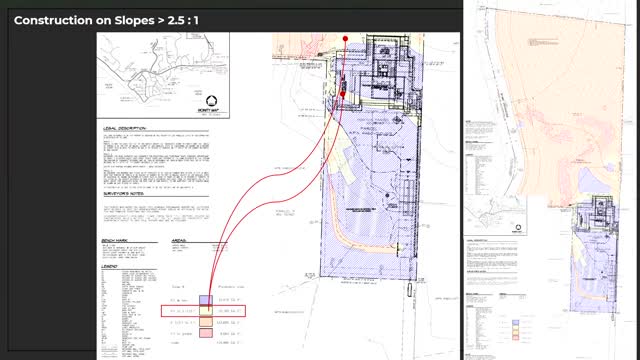This screenshot has height=360, width=640.
Task: Click the Legal Description heading
Action: [x=124, y=129]
